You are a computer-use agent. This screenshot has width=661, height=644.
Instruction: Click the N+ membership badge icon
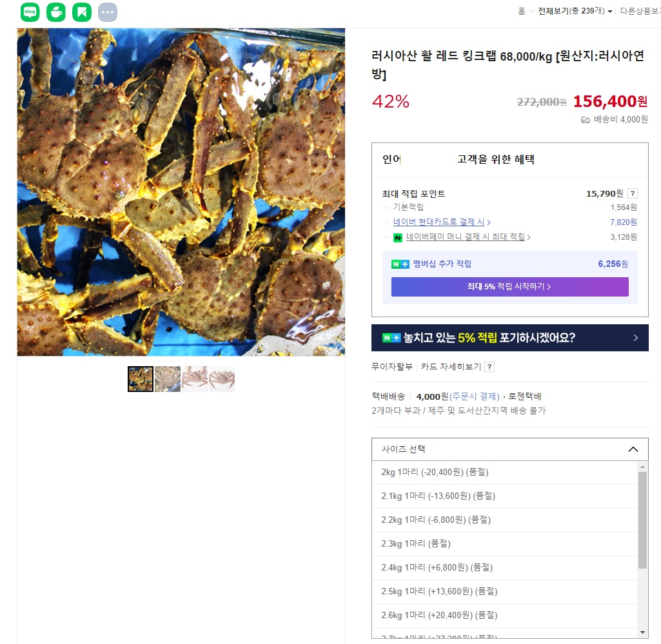400,264
